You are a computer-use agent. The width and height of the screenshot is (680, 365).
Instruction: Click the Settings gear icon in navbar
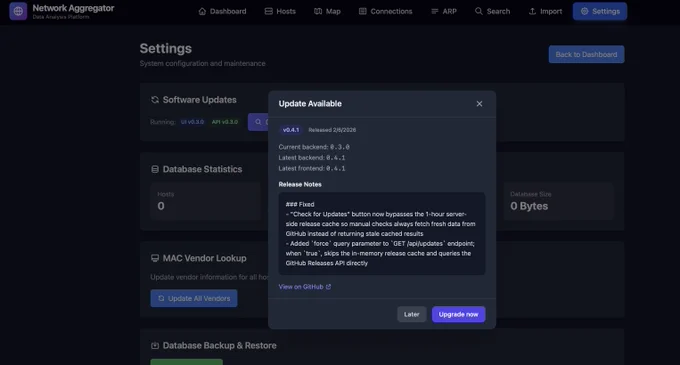tap(584, 11)
